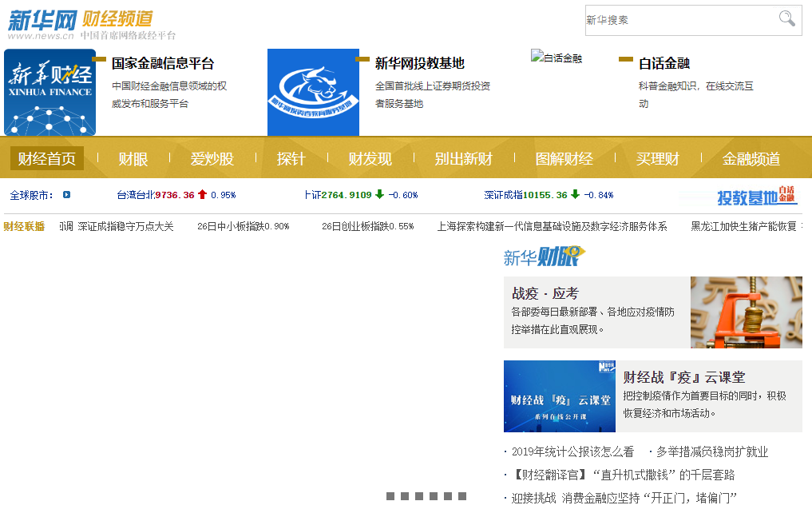Viewport: 812px width, 517px height.
Task: Select the second carousel indicator dot
Action: point(405,496)
